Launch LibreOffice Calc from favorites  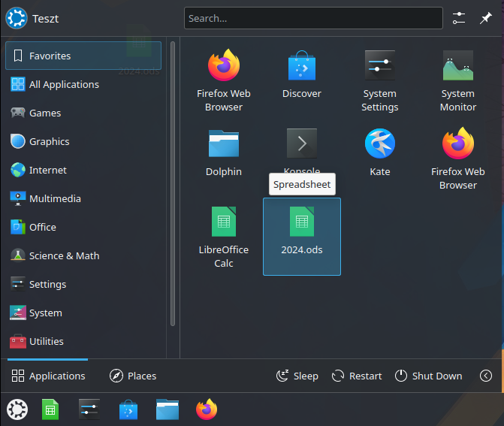pyautogui.click(x=224, y=237)
